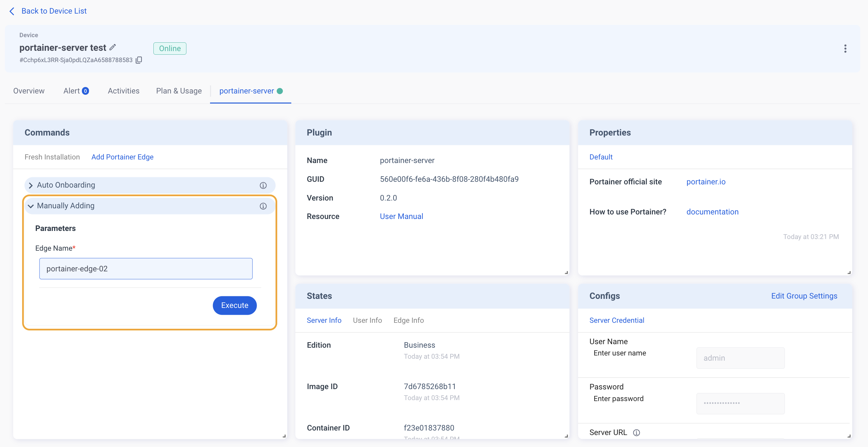Grab the Plugin panel resize handle
868x447 pixels.
566,273
